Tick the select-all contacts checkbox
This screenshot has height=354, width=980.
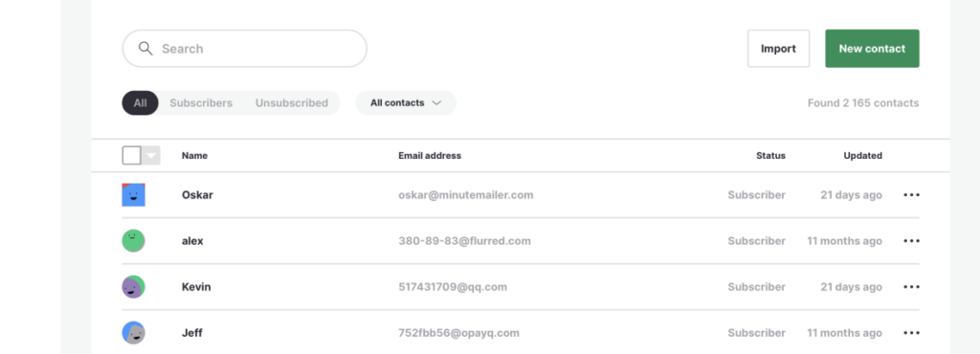coord(132,155)
